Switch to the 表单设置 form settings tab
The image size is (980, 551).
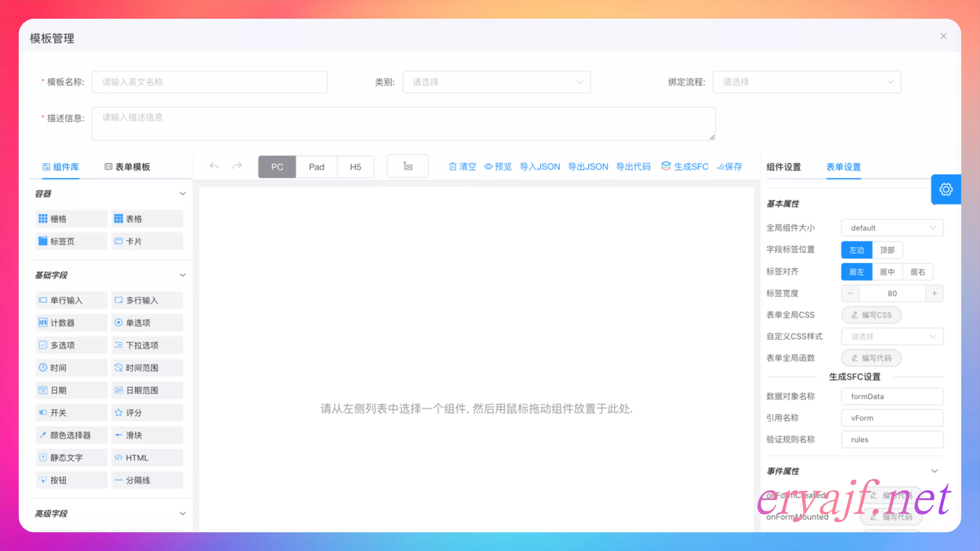tap(844, 167)
